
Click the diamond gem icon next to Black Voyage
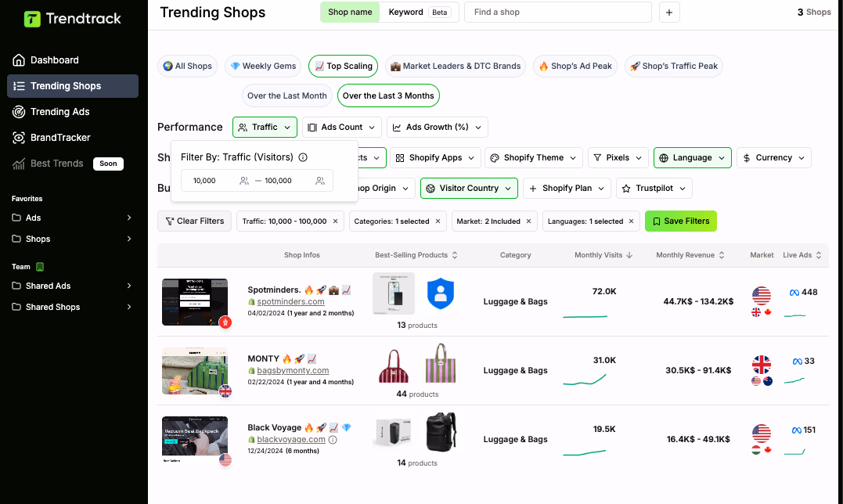point(347,428)
